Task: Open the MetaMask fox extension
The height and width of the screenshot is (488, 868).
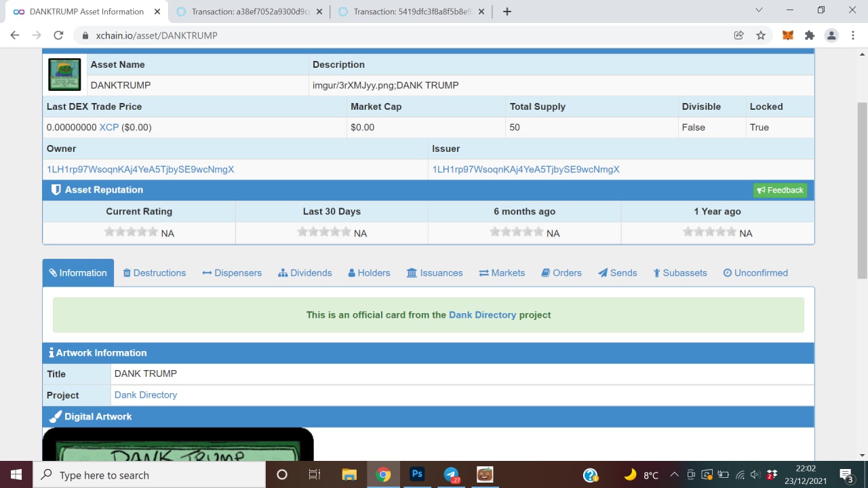Action: [x=788, y=35]
